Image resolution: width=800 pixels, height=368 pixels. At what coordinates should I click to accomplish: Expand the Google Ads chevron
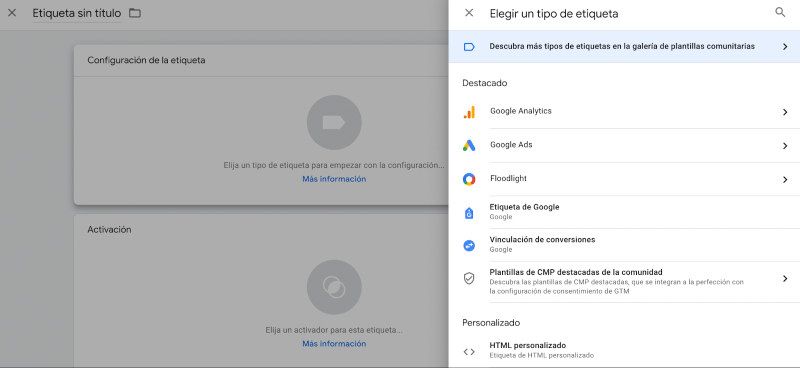coord(785,146)
